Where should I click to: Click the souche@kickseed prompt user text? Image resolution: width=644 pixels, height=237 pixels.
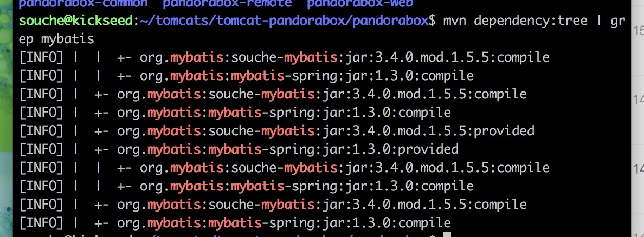(x=76, y=21)
